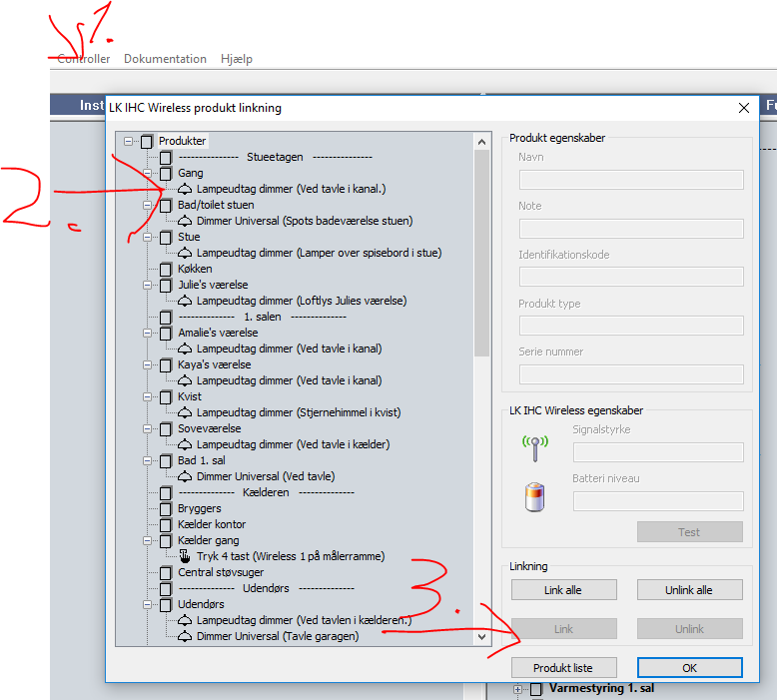Click the room icon next to Køkken
This screenshot has height=700, width=777.
click(166, 269)
